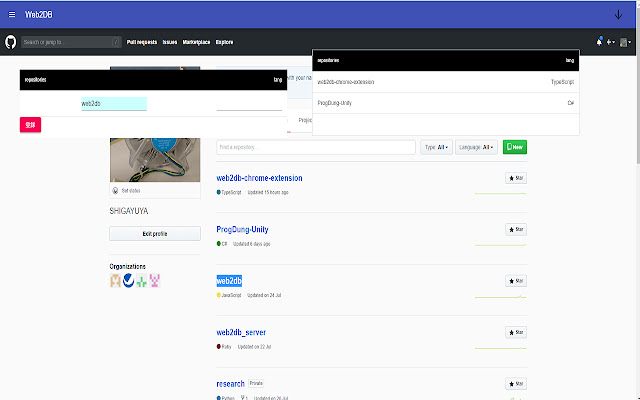Open the GitHub home logo
The height and width of the screenshot is (400, 640).
pyautogui.click(x=11, y=42)
